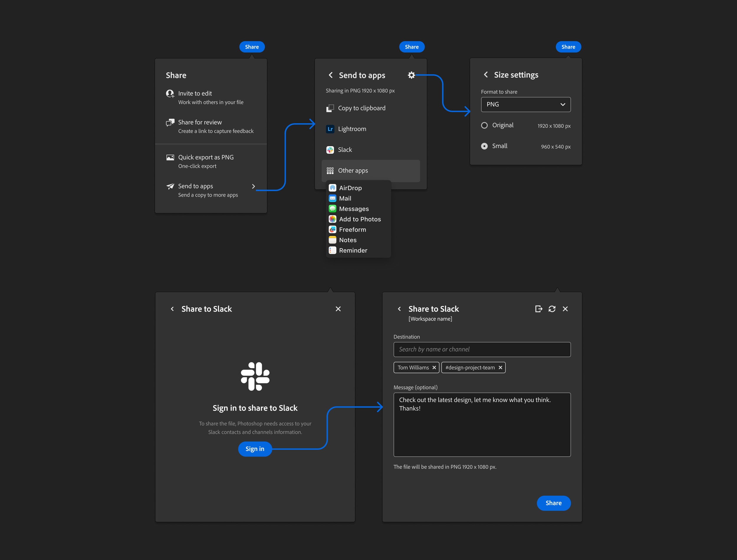Click the Slack icon in Send to apps
The image size is (737, 560).
coord(330,150)
